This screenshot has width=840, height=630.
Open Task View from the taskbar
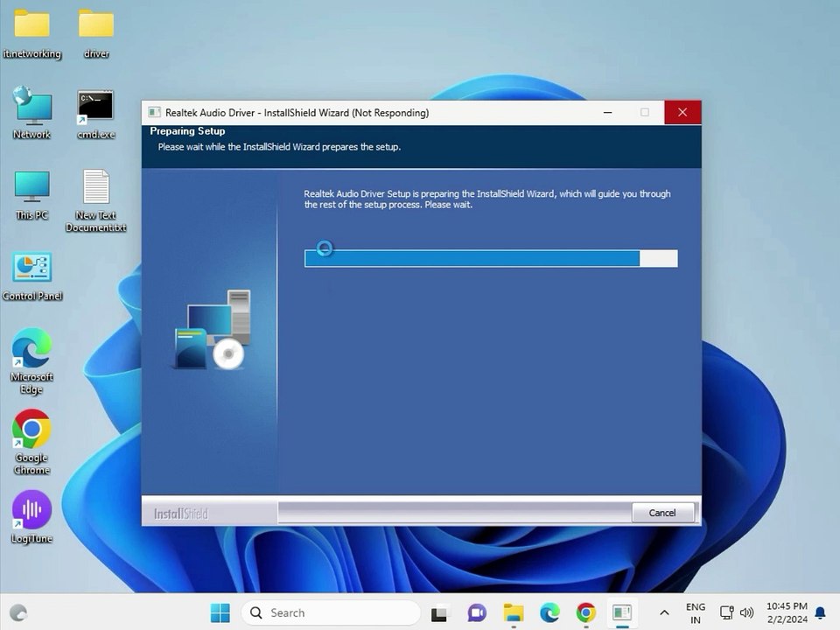pos(440,612)
